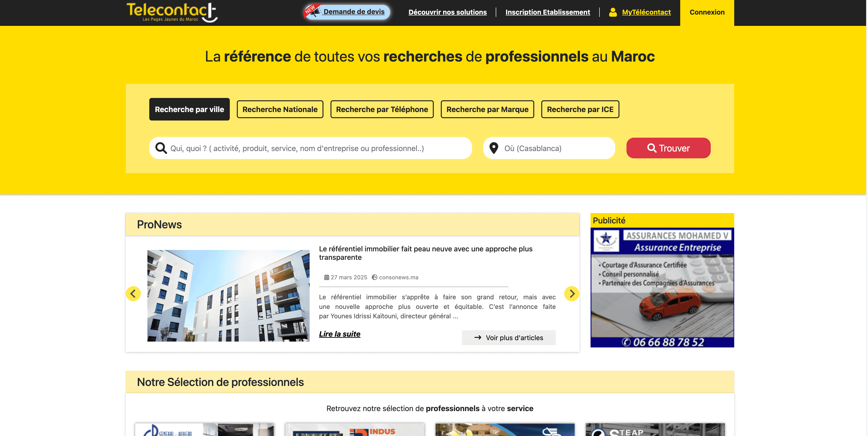Screen dimensions: 868x436
Task: Click the location pin icon
Action: (x=493, y=148)
